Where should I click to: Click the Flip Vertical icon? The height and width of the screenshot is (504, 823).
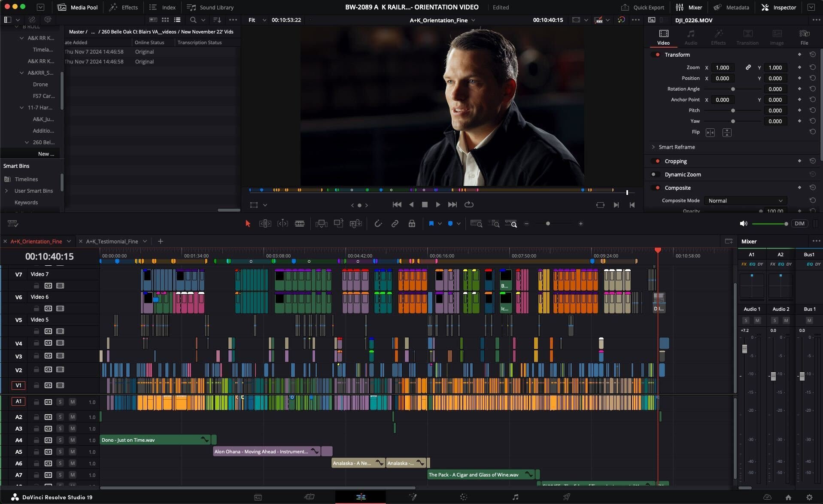727,133
